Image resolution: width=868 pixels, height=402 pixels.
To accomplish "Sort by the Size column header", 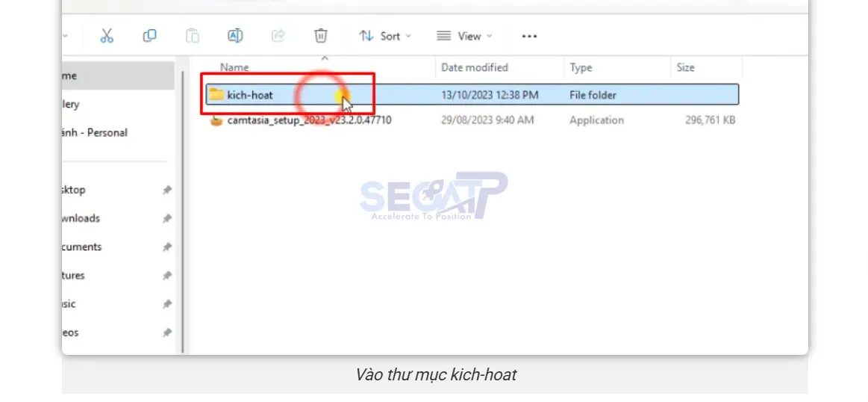I will [x=685, y=67].
